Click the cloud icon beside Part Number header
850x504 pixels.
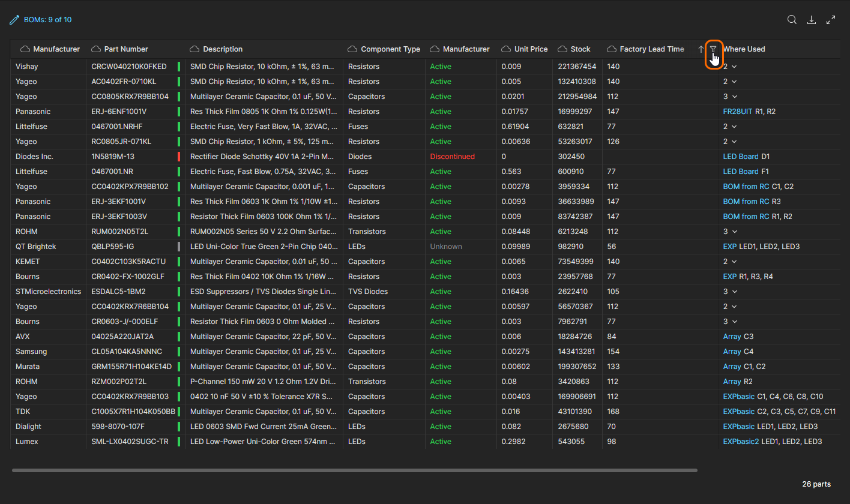pos(96,49)
